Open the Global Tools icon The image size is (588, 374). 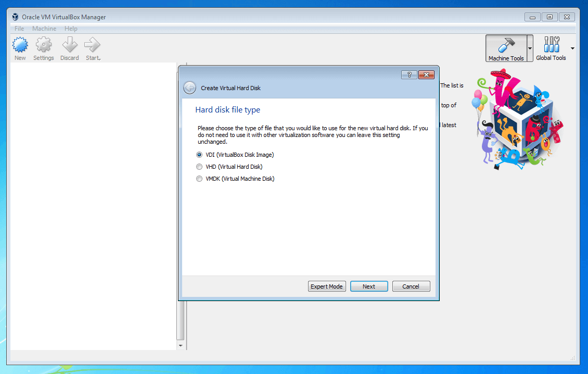click(551, 46)
